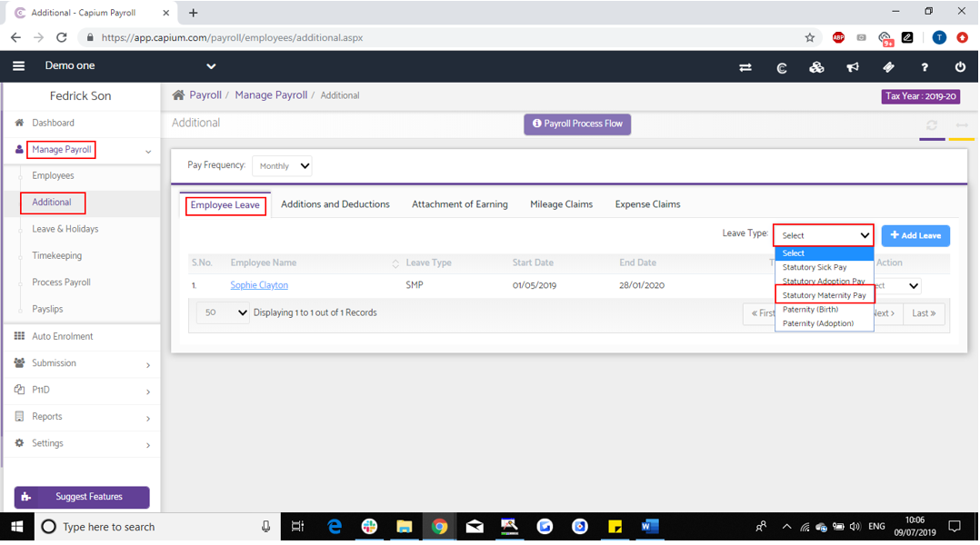This screenshot has height=545, width=980.
Task: Open the ABP extension icon
Action: click(x=838, y=37)
